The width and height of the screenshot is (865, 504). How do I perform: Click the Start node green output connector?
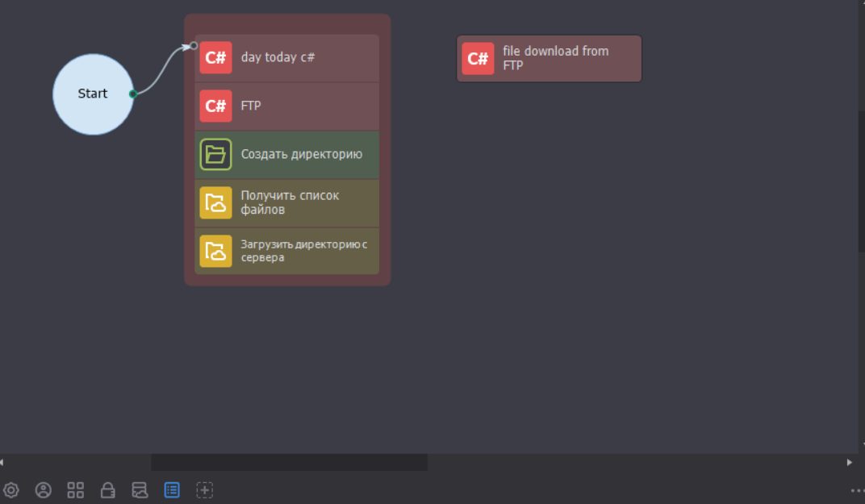coord(133,94)
